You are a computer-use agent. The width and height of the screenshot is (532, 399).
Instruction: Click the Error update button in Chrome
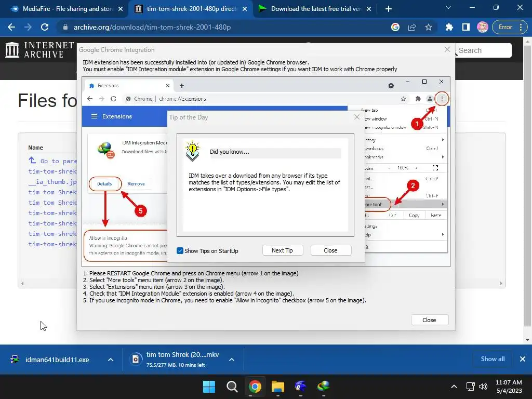[509, 27]
